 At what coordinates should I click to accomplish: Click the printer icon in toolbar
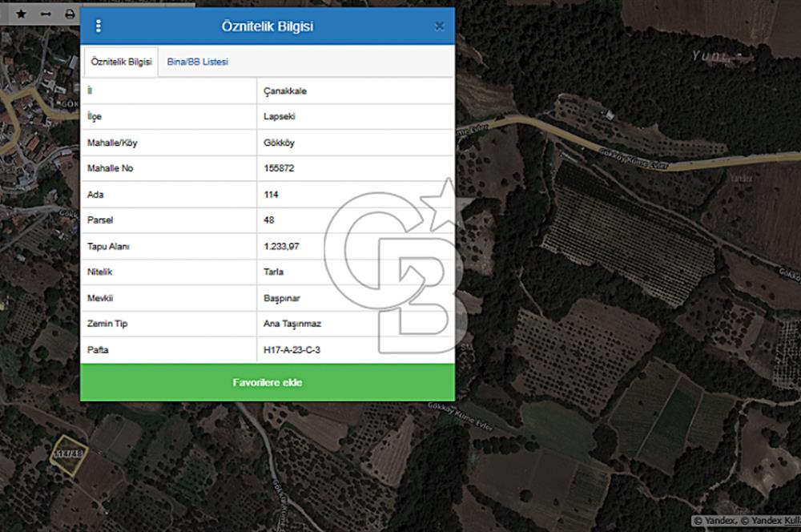point(70,14)
